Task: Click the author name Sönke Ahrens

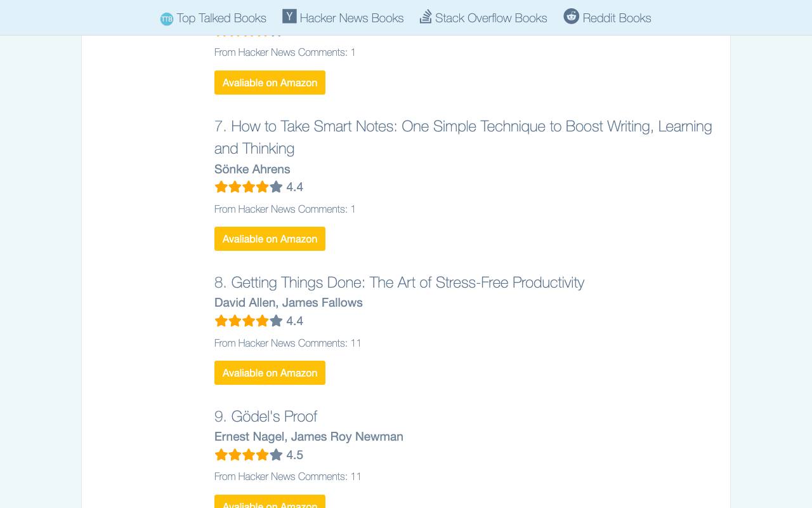Action: pos(252,169)
